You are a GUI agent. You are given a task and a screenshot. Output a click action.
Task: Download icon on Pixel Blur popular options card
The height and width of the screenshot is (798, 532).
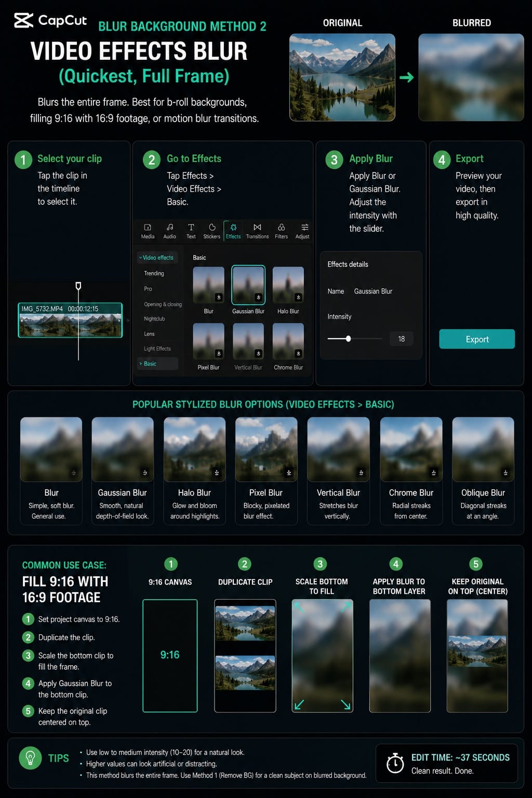(289, 472)
